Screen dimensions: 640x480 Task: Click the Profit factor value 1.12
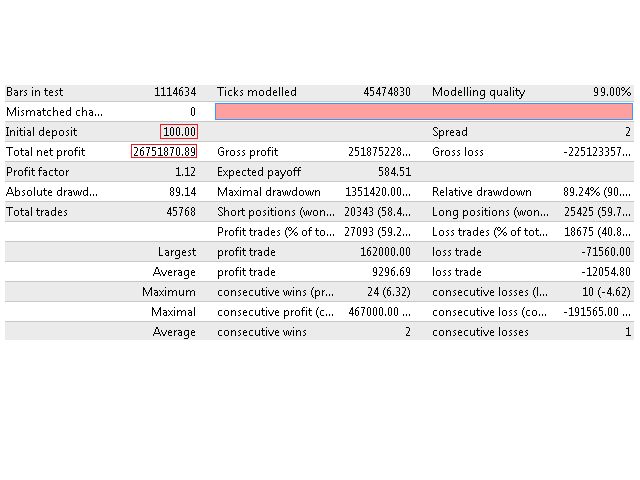(184, 172)
